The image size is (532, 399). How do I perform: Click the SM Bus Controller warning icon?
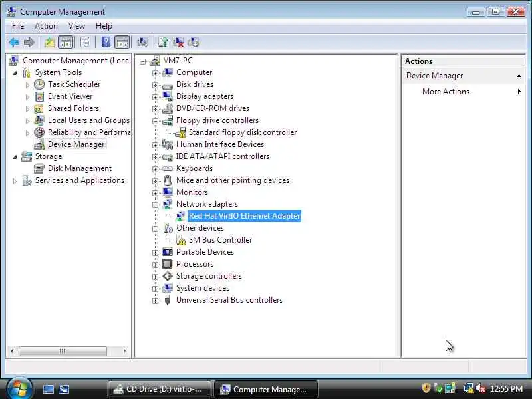tap(181, 240)
